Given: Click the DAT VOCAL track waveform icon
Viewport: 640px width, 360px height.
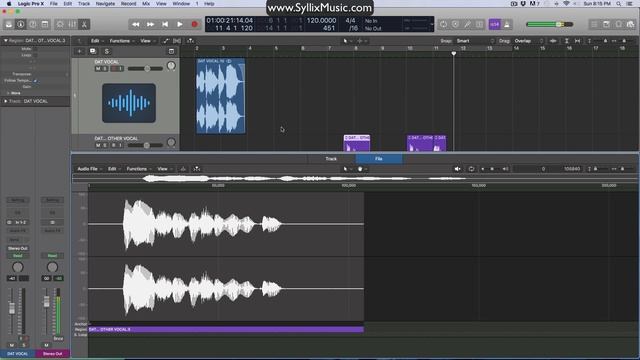Looking at the screenshot, I should click(x=129, y=103).
